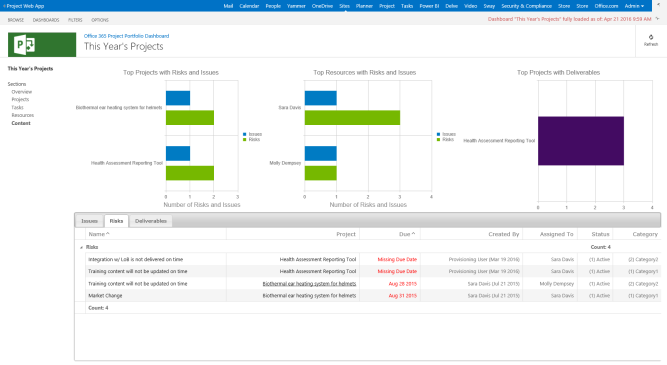Click Molly Dempsey blue issues bar
The width and height of the screenshot is (667, 365).
[320, 154]
